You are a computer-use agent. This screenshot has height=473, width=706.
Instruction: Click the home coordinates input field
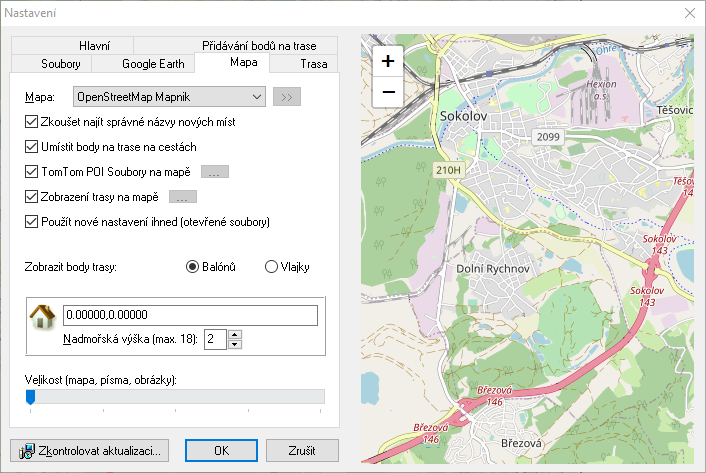pyautogui.click(x=190, y=315)
